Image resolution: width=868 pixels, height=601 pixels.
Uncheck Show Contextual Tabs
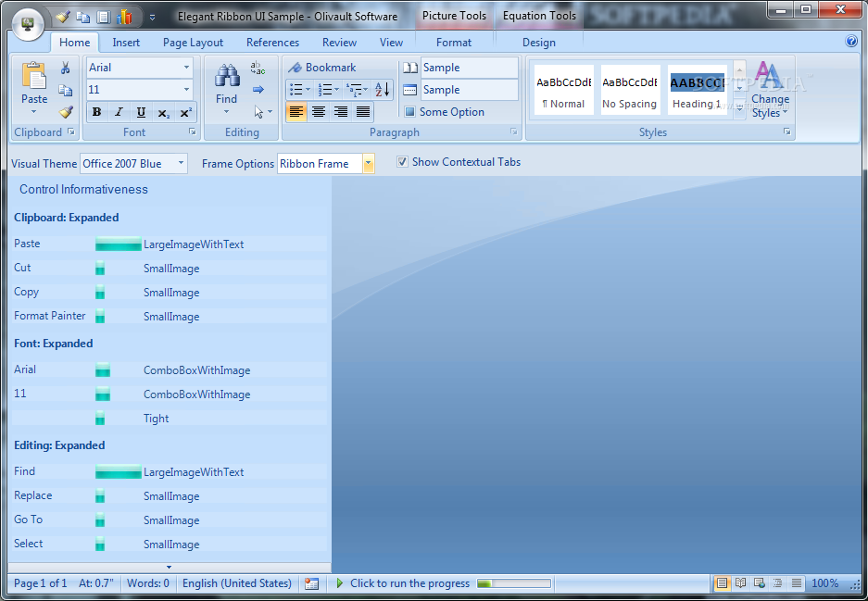pos(402,162)
